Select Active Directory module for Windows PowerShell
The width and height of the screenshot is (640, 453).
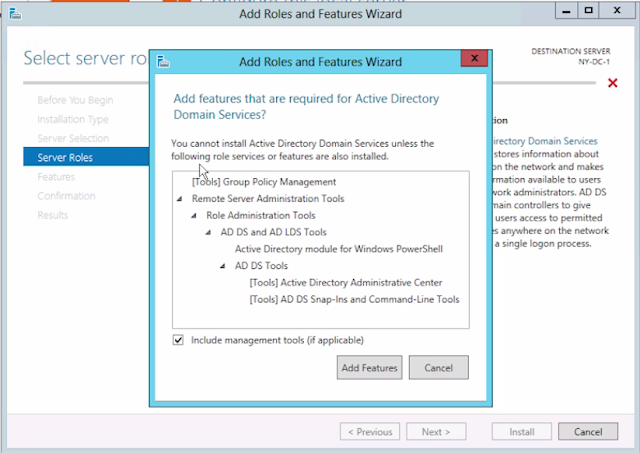coord(339,249)
